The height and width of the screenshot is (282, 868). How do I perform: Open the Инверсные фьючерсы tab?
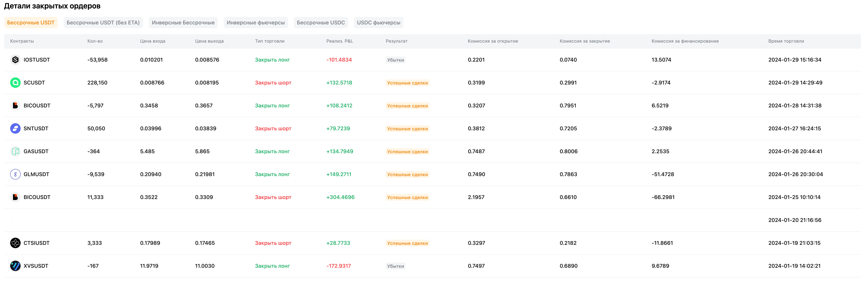(255, 23)
